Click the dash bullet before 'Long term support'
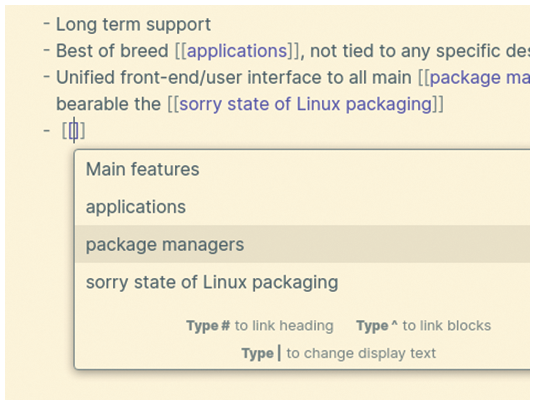Image resolution: width=535 pixels, height=405 pixels. point(47,24)
